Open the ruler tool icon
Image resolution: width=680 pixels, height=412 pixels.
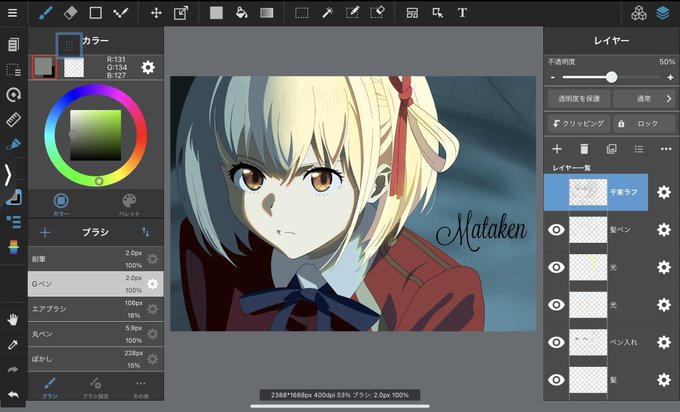(13, 120)
